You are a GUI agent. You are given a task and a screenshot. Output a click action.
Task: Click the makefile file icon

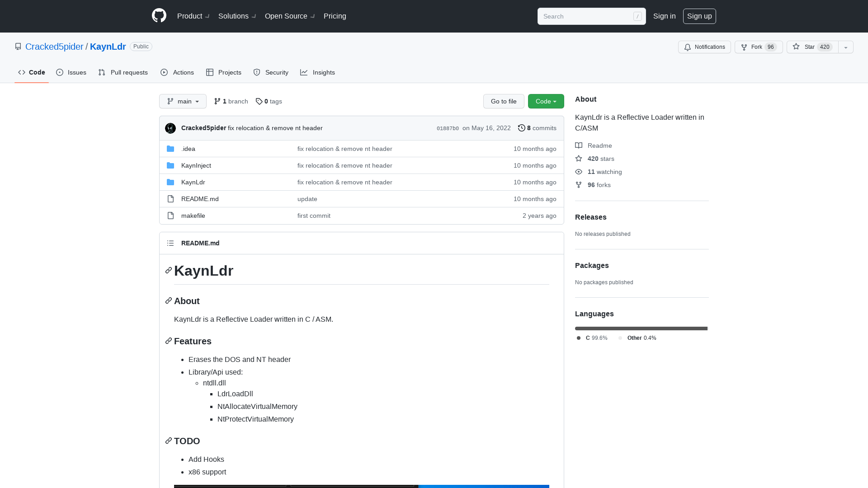click(x=170, y=216)
